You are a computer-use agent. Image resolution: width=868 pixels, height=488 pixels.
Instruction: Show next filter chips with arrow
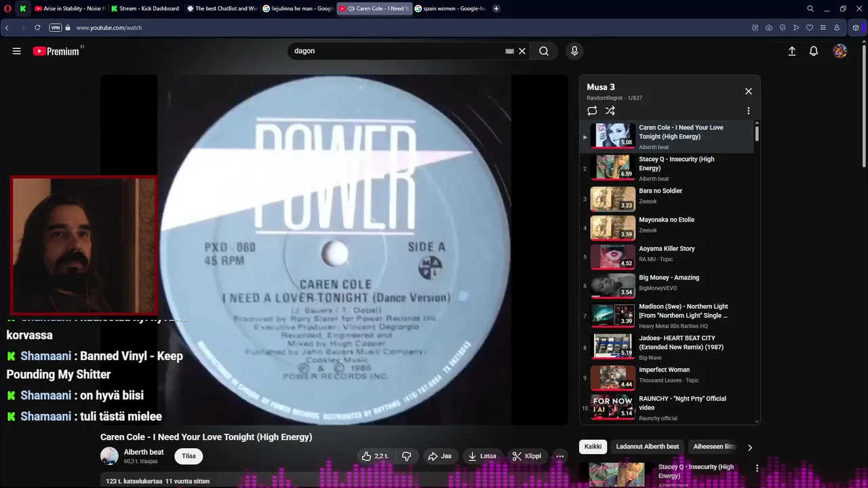749,447
